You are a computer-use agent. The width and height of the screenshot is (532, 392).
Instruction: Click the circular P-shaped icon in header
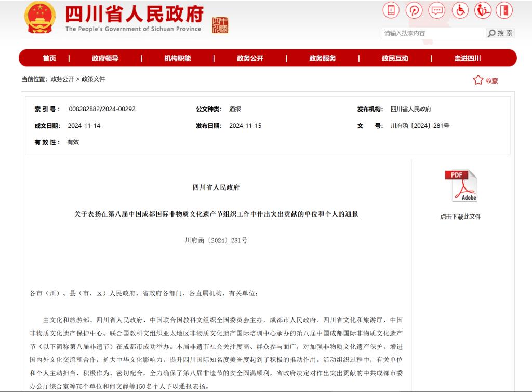click(x=414, y=10)
